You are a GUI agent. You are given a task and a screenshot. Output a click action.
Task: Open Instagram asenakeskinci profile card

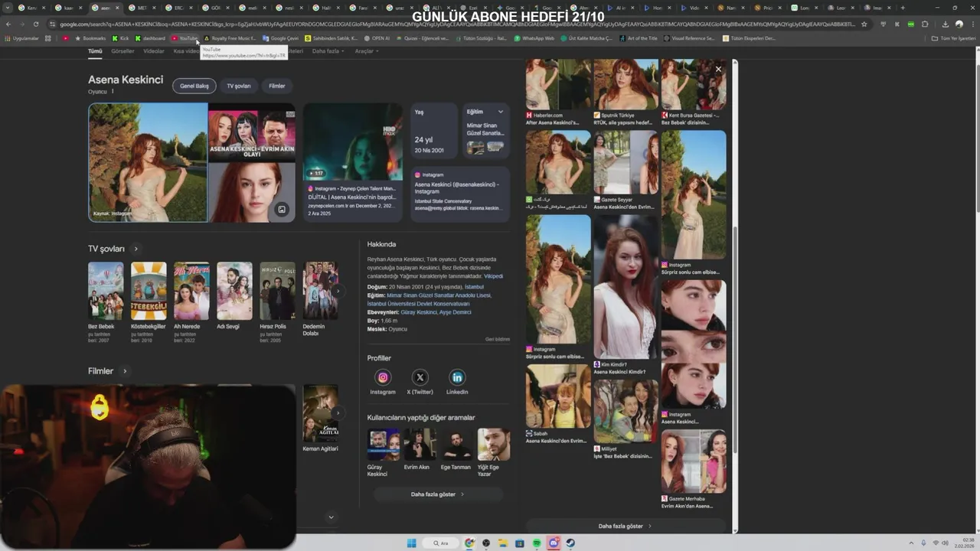pyautogui.click(x=460, y=194)
